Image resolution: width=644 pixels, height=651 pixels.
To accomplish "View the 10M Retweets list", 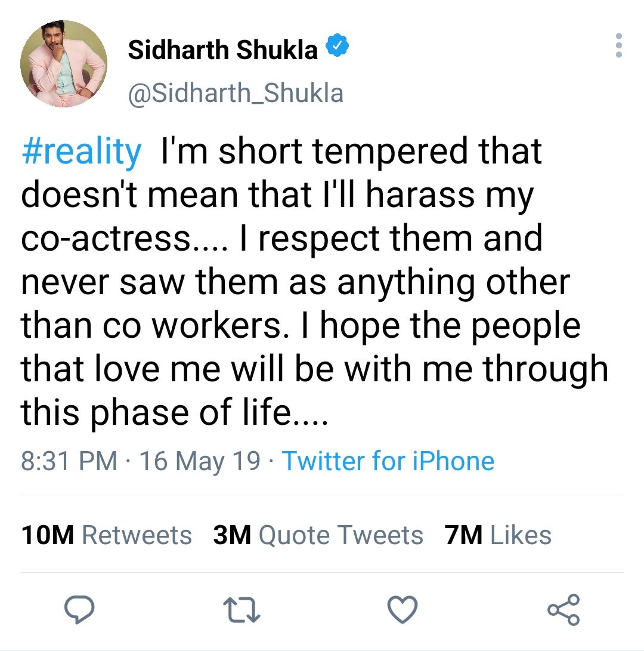I will (x=107, y=535).
